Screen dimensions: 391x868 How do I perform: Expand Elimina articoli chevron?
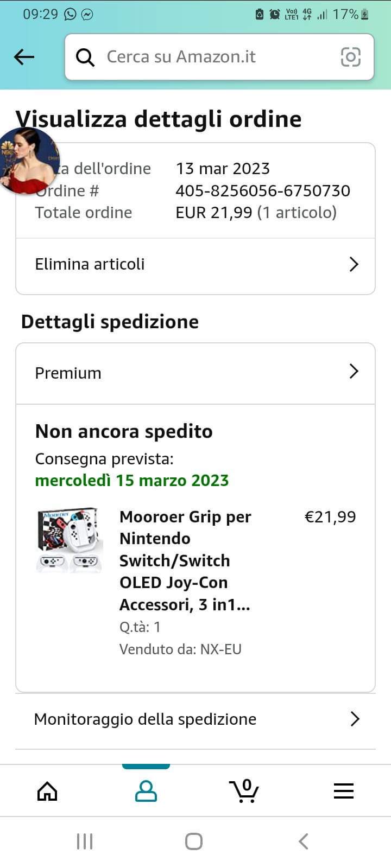tap(354, 264)
